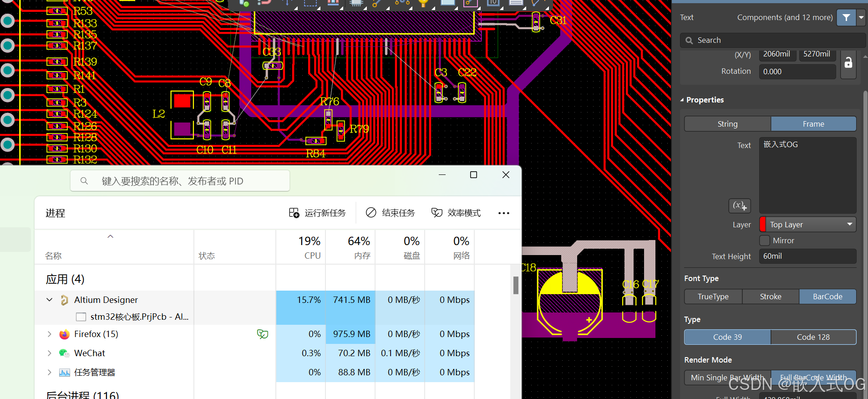
Task: Maximize the Task Manager window
Action: (x=473, y=175)
